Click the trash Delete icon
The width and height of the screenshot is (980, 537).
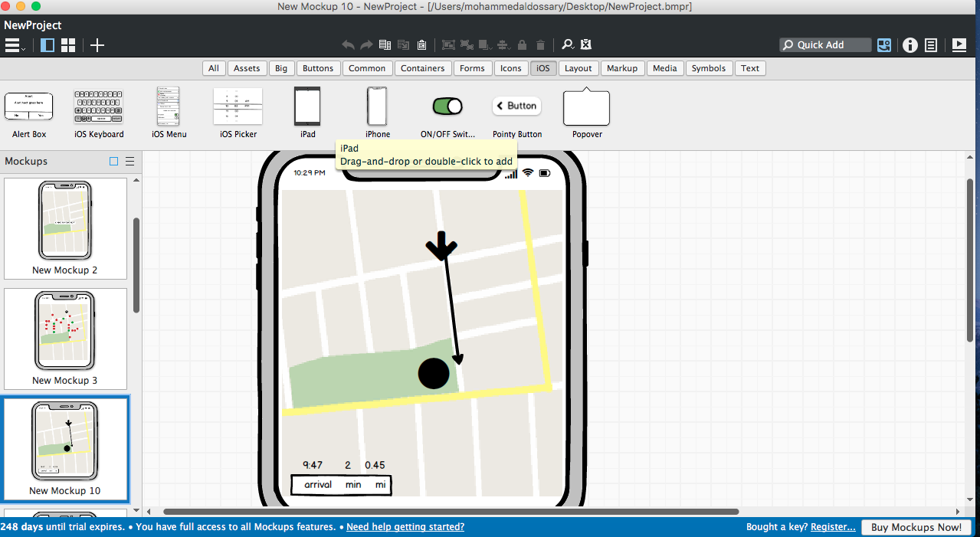tap(540, 45)
